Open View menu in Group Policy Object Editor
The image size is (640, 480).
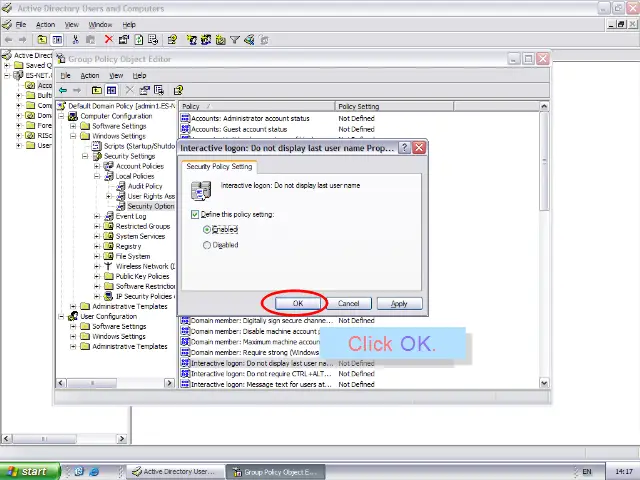click(116, 76)
